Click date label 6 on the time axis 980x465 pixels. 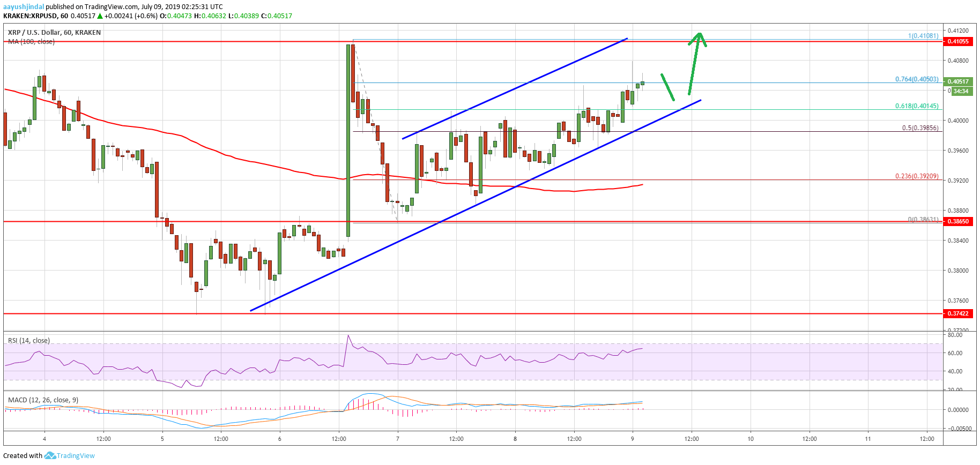[x=280, y=439]
